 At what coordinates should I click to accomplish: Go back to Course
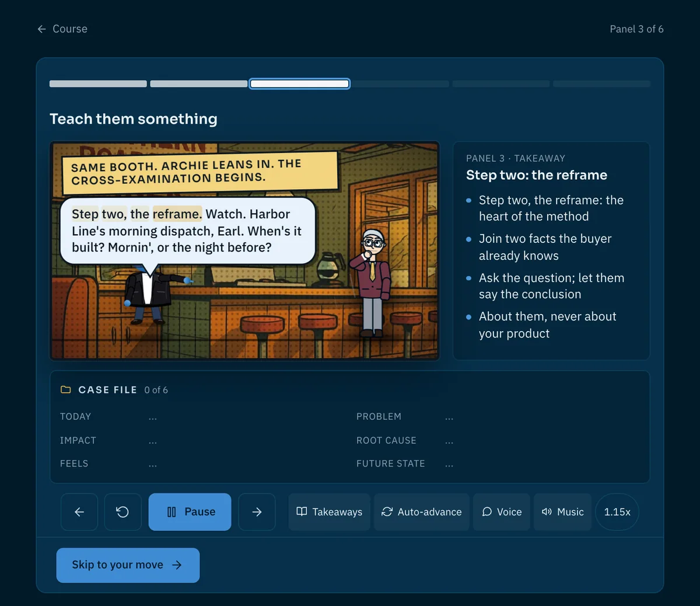[x=62, y=29]
